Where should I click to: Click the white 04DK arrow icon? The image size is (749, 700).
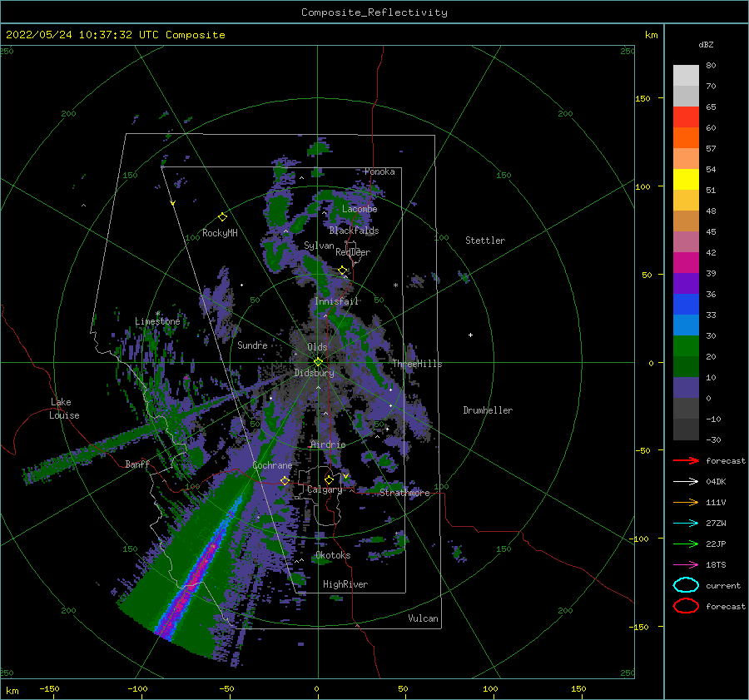[686, 481]
